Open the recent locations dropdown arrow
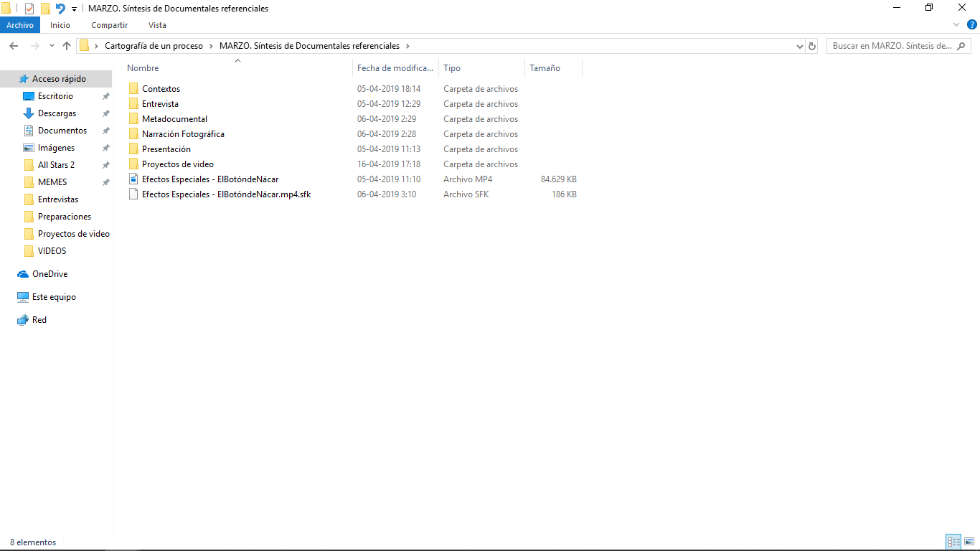This screenshot has height=551, width=980. pos(52,46)
